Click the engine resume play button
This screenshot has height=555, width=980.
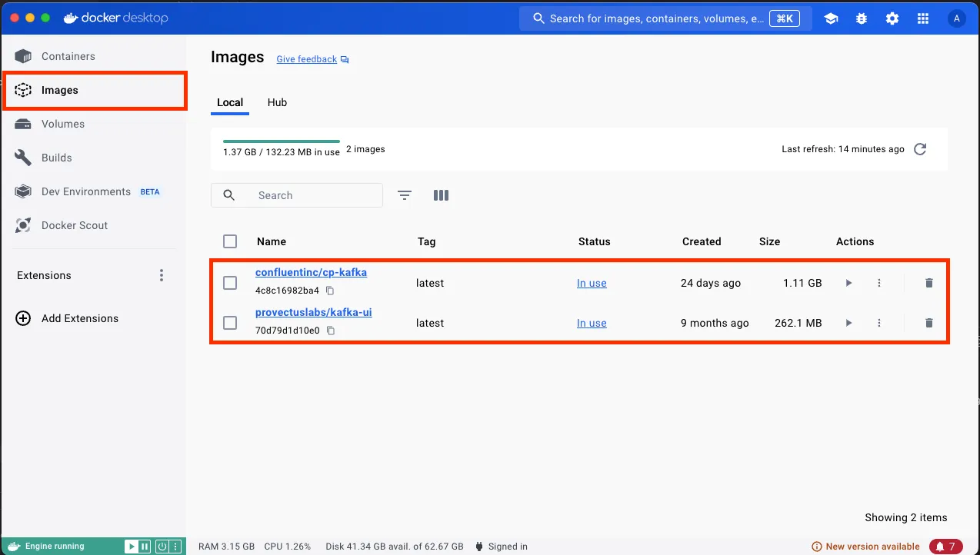pyautogui.click(x=131, y=547)
